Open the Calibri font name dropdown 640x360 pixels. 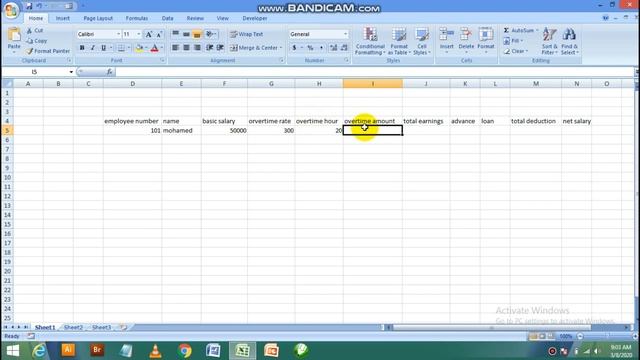[118, 34]
